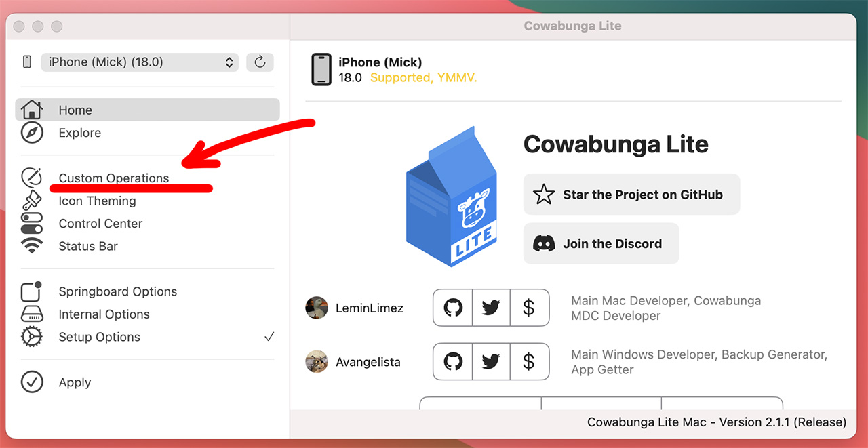Click the window title 'Cowabunga Lite'
The image size is (868, 448).
tap(572, 26)
